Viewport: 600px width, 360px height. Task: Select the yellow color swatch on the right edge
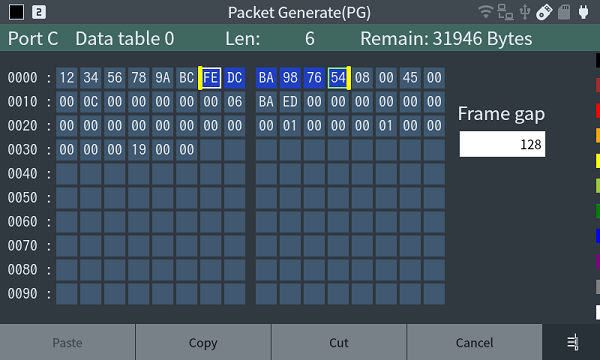point(598,161)
